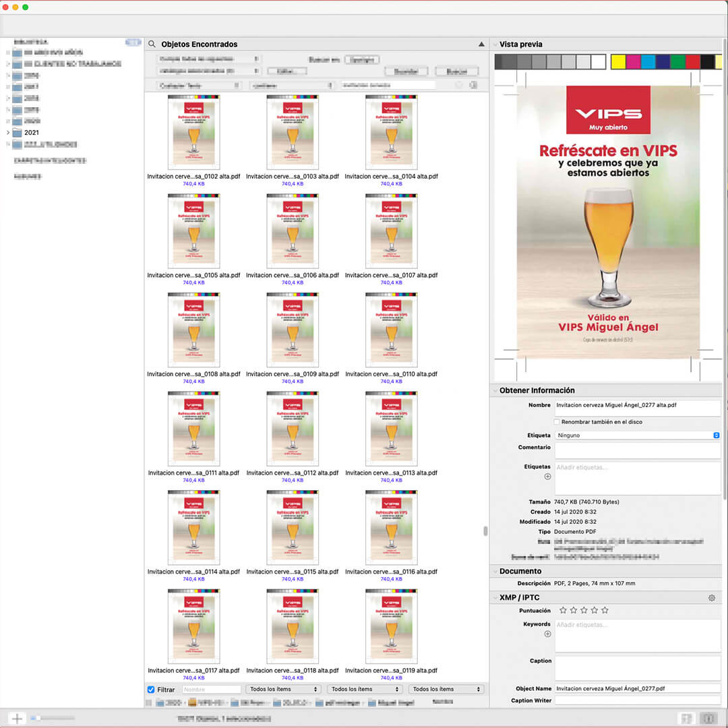
Task: Collapse the Obtener Información section
Action: click(495, 390)
